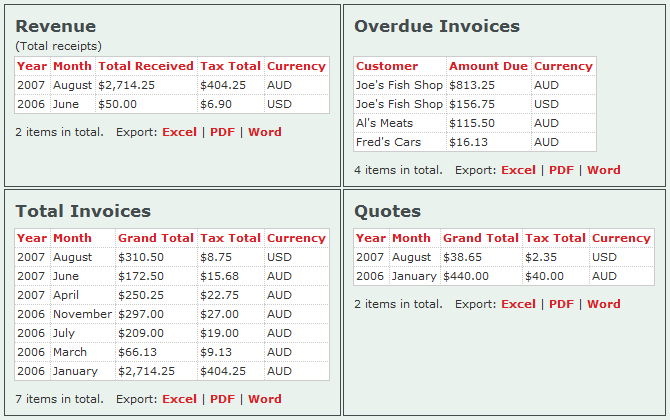The image size is (670, 420).
Task: Export Overdue Invoices to Word
Action: (604, 170)
